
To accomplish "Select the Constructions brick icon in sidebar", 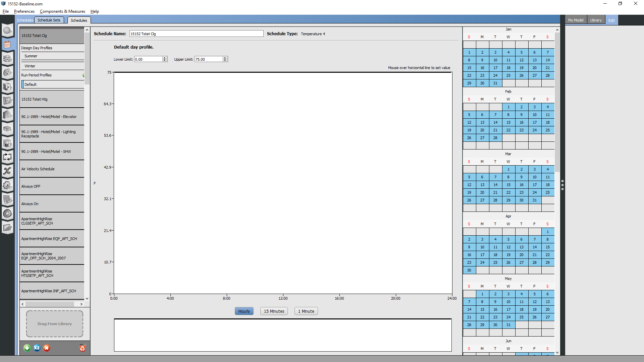I will click(x=7, y=59).
